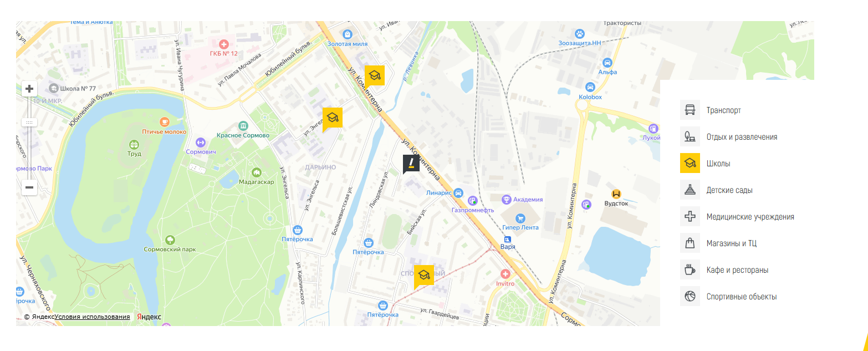Toggle the yellow Школы category icon
Screen dimensions: 868x351
(690, 163)
